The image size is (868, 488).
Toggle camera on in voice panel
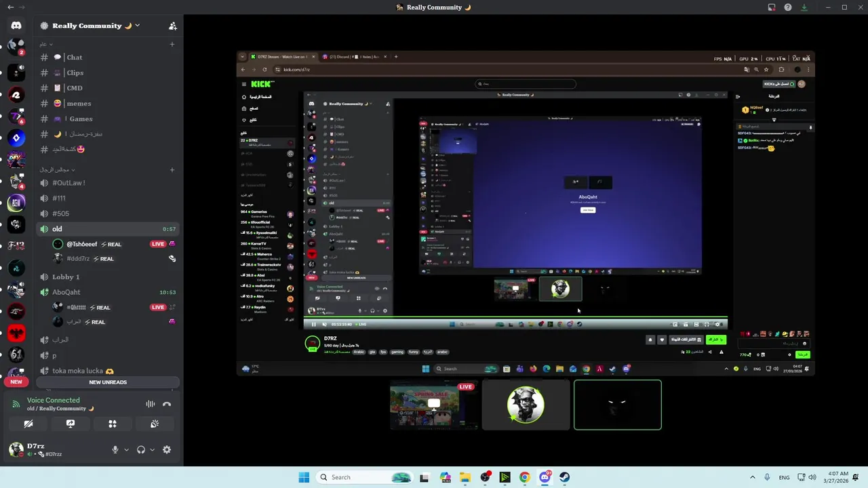[28, 424]
